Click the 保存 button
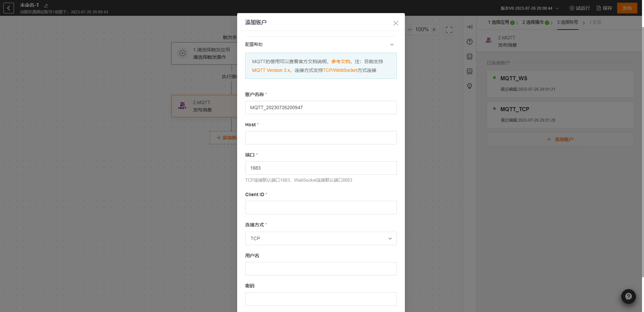Screen dimensions: 644x312 (604, 8)
